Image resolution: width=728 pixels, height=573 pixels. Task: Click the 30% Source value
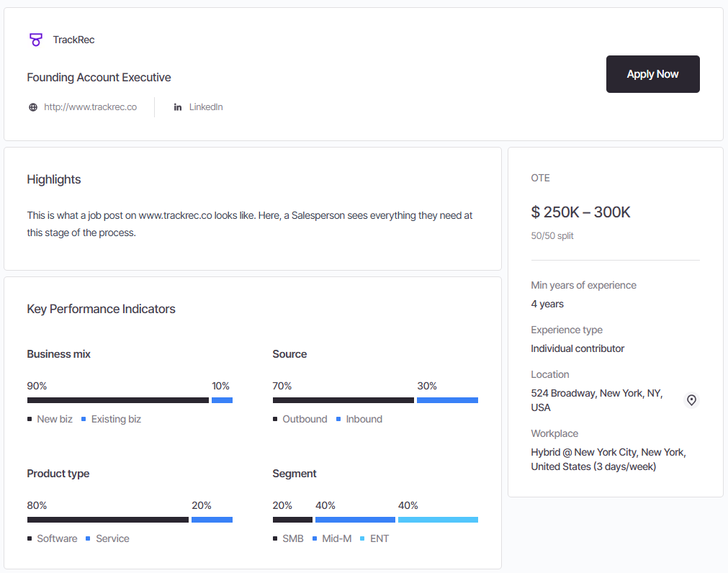point(427,386)
